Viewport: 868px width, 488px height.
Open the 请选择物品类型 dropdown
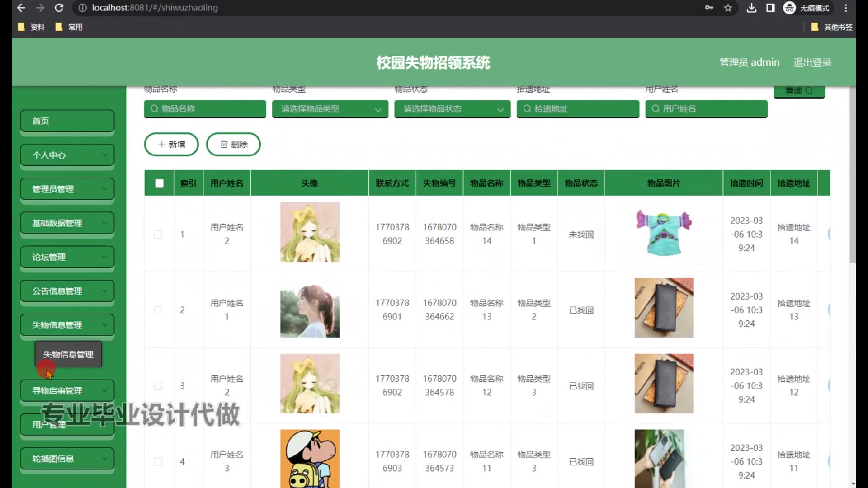(x=330, y=108)
